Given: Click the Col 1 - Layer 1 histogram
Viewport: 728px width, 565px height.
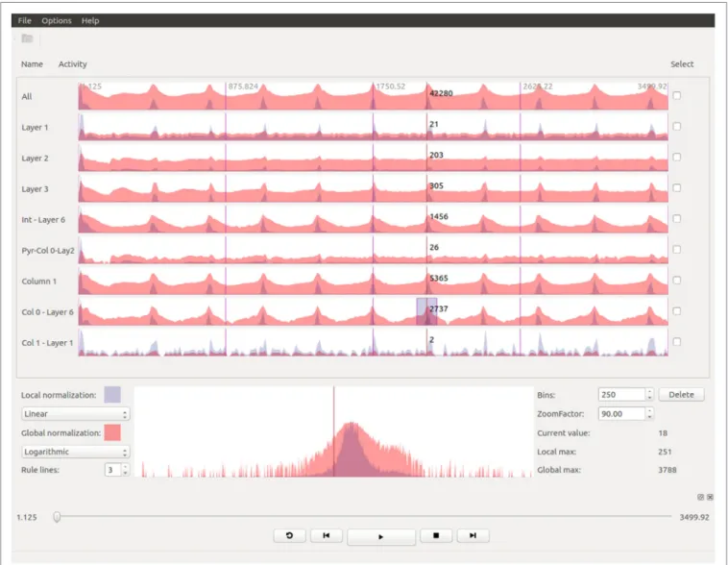Looking at the screenshot, I should 374,342.
